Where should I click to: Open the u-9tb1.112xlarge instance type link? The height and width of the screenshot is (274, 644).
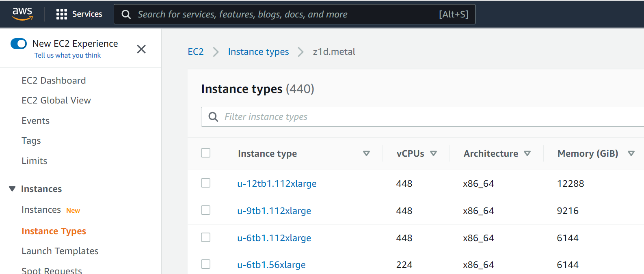click(x=274, y=211)
